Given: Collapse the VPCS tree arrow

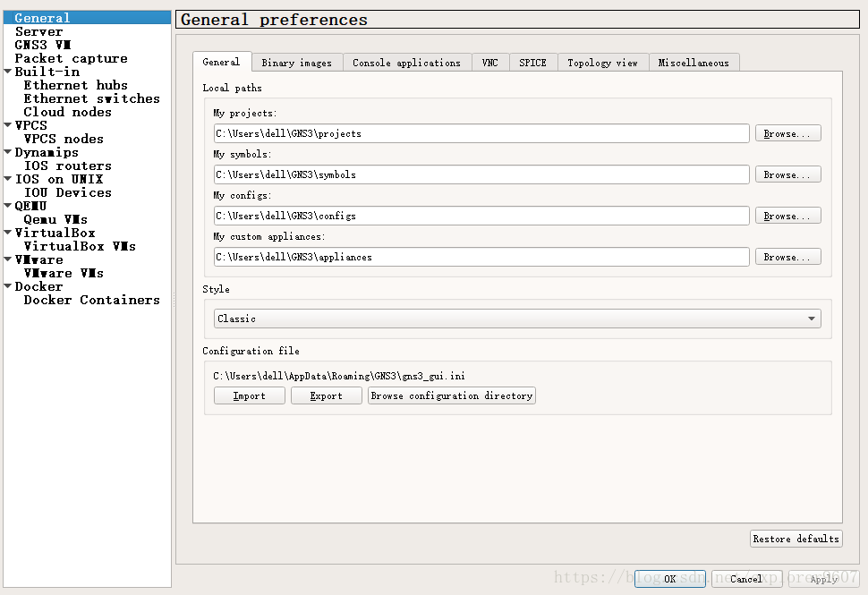Looking at the screenshot, I should pyautogui.click(x=8, y=125).
